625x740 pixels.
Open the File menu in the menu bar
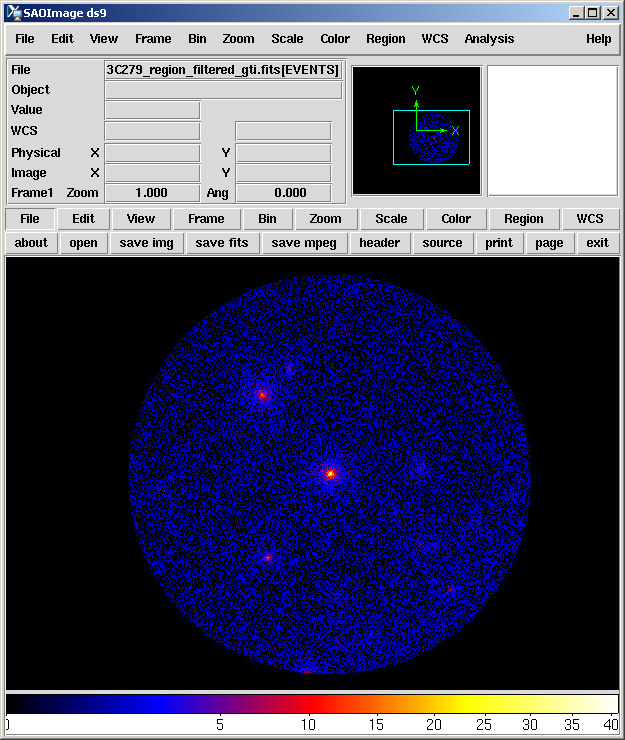click(x=25, y=39)
